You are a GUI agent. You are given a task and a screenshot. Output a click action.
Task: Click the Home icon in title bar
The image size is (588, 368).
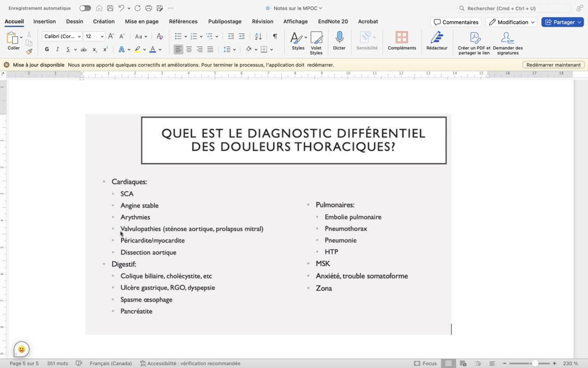[x=99, y=8]
